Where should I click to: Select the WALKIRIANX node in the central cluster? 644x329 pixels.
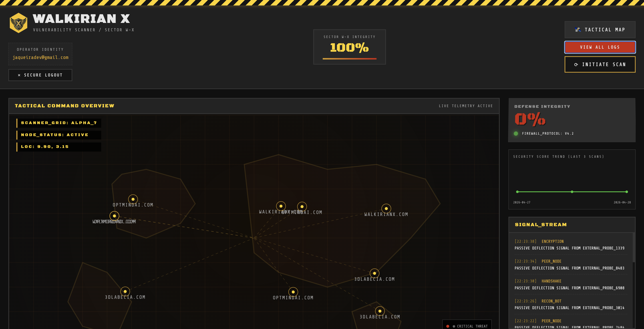(281, 206)
